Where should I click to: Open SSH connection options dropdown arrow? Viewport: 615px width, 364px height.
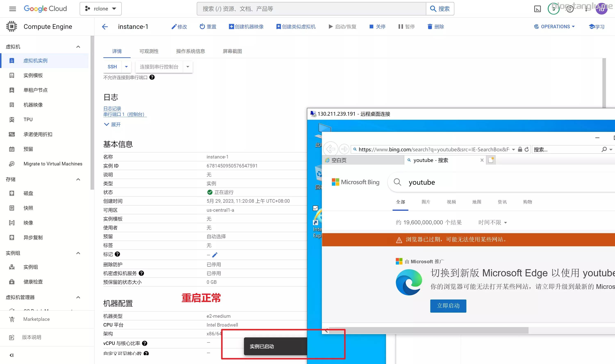126,67
